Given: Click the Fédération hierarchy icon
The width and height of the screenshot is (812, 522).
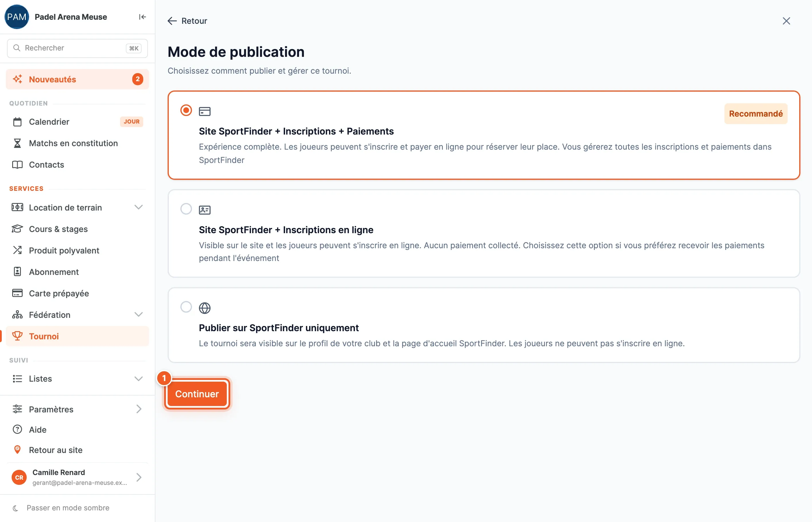Looking at the screenshot, I should [x=17, y=315].
